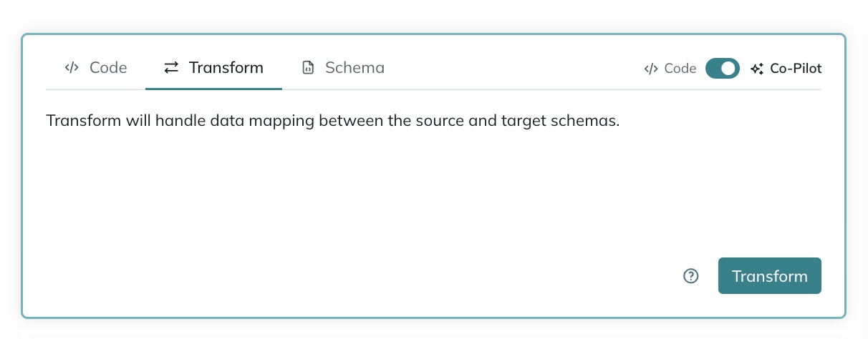
Task: Click the teal underline beneath Transform tab
Action: [213, 89]
